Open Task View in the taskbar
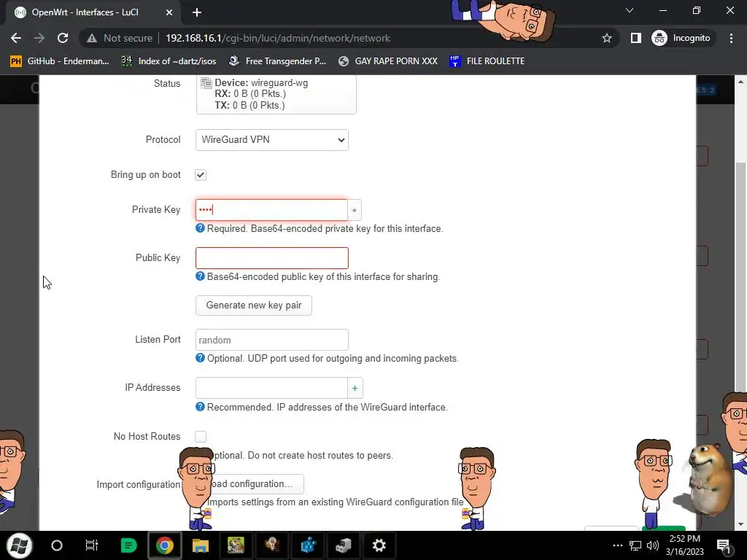This screenshot has width=747, height=560. point(91,545)
